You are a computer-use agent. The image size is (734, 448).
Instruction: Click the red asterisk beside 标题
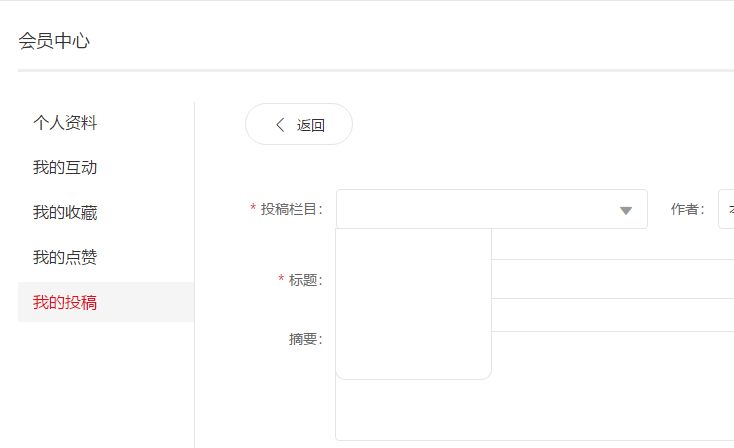tap(281, 279)
